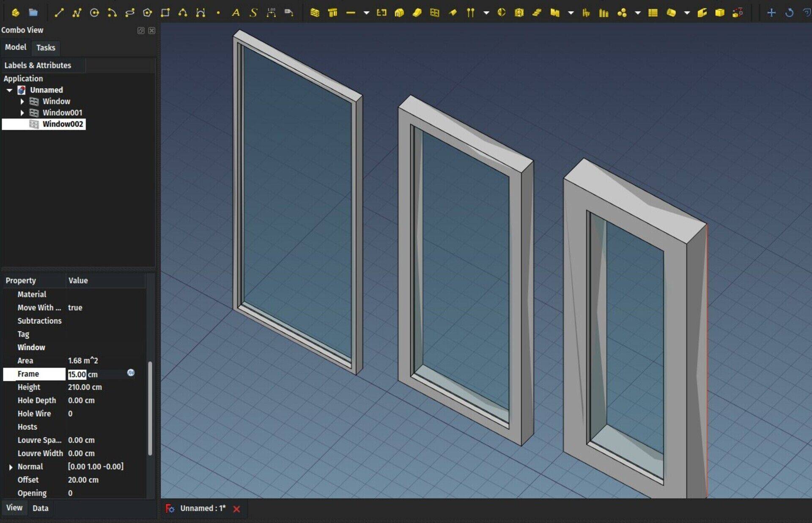Expand the Window tree item

point(22,101)
